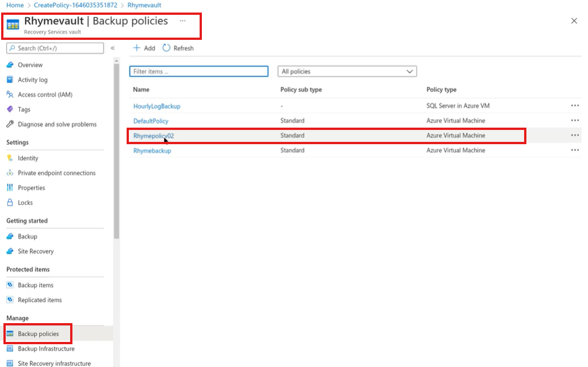This screenshot has height=367, width=588.
Task: Open Overview in the left menu
Action: click(x=30, y=65)
